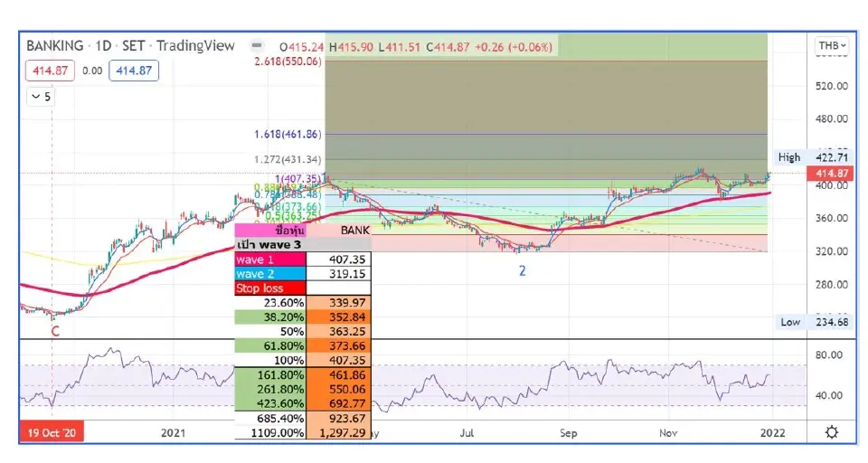Image resolution: width=868 pixels, height=463 pixels.
Task: Click the RSI 80.00 axis label
Action: [x=829, y=355]
